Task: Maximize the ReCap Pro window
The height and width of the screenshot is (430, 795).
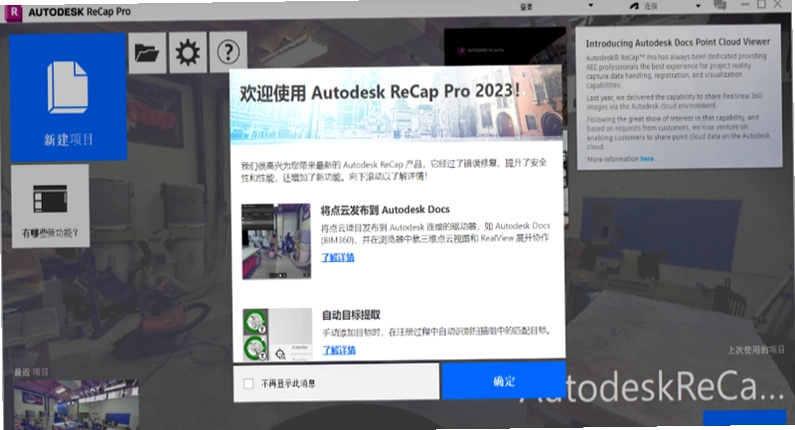Action: [x=761, y=4]
